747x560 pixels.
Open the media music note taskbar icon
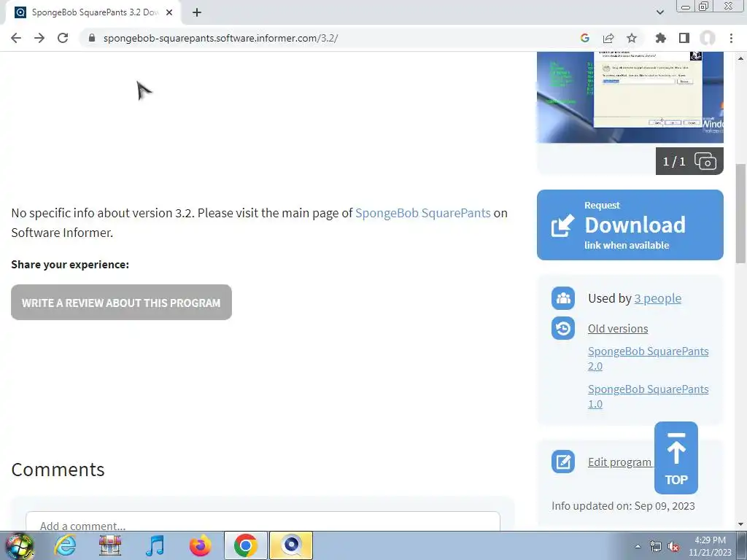click(155, 545)
